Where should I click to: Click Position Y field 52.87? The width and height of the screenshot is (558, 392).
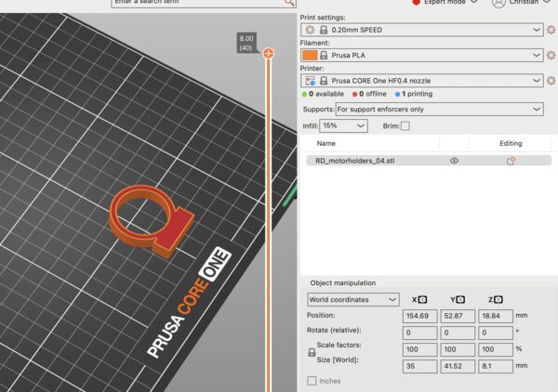(458, 316)
